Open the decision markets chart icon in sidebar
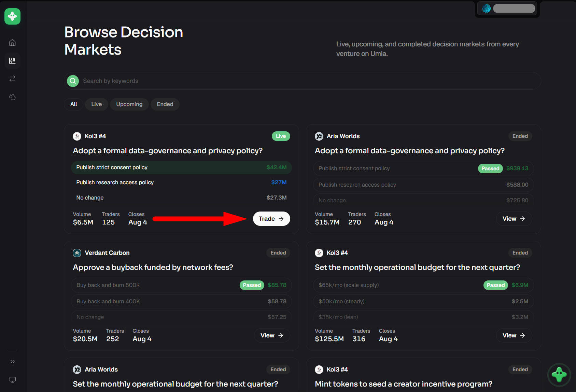The height and width of the screenshot is (392, 576). coord(12,61)
